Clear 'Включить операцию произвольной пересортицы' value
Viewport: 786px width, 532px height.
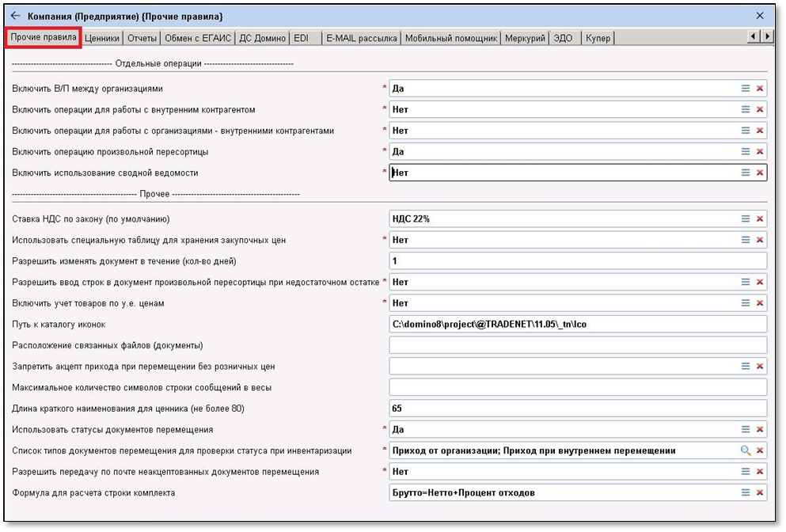pos(759,151)
